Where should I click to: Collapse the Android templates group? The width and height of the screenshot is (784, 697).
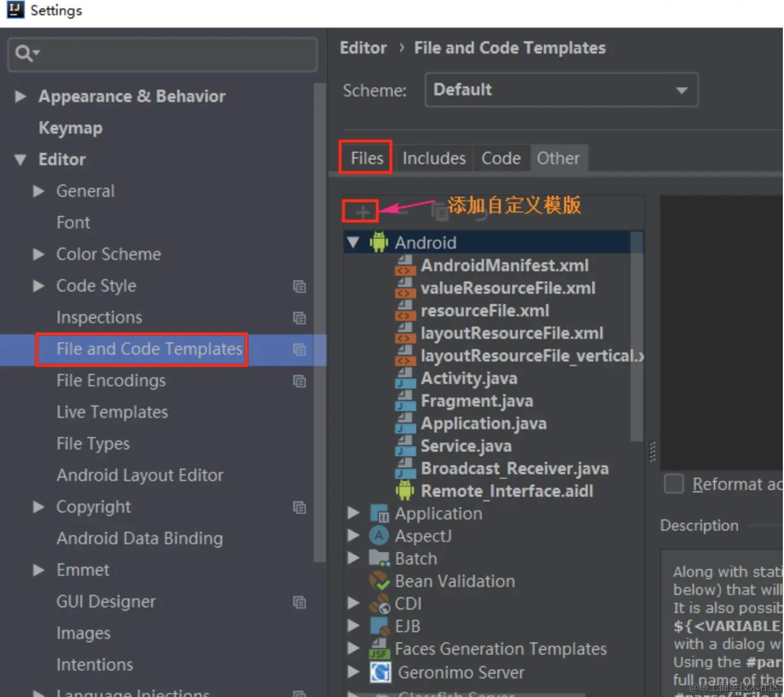[354, 242]
